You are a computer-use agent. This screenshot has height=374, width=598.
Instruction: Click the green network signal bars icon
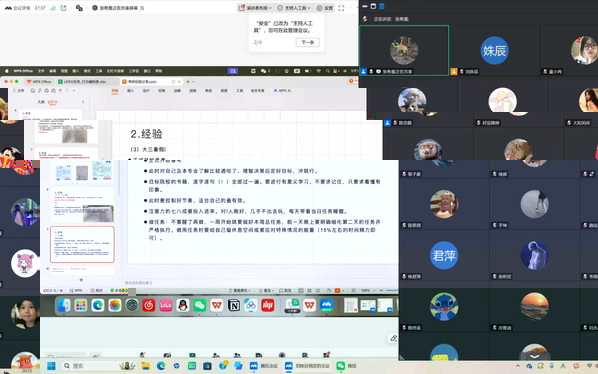click(53, 8)
